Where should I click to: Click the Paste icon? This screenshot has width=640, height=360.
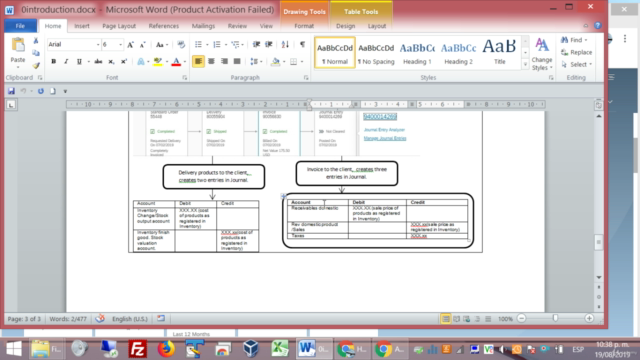tap(18, 45)
